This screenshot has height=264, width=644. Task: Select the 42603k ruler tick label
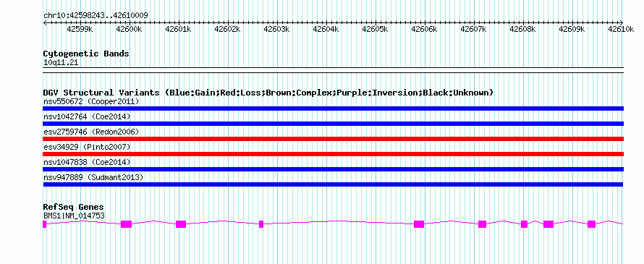(276, 29)
